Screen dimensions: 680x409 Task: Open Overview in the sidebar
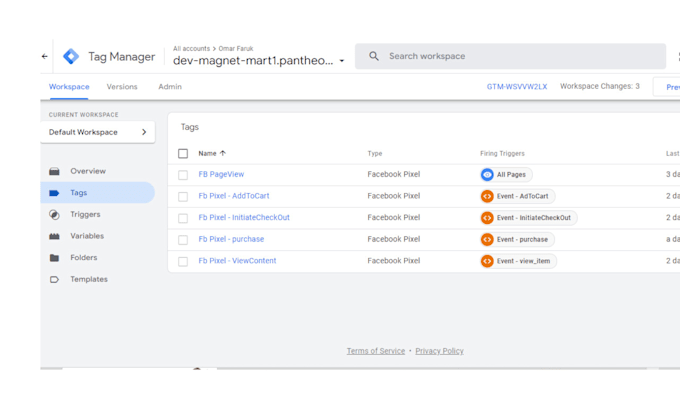[88, 171]
